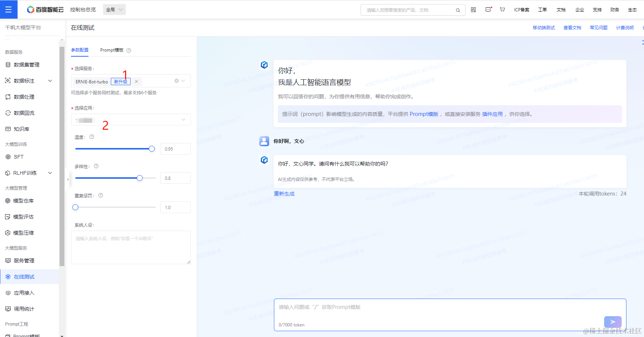Switch to 参数配置 tab
The image size is (644, 337).
[80, 50]
